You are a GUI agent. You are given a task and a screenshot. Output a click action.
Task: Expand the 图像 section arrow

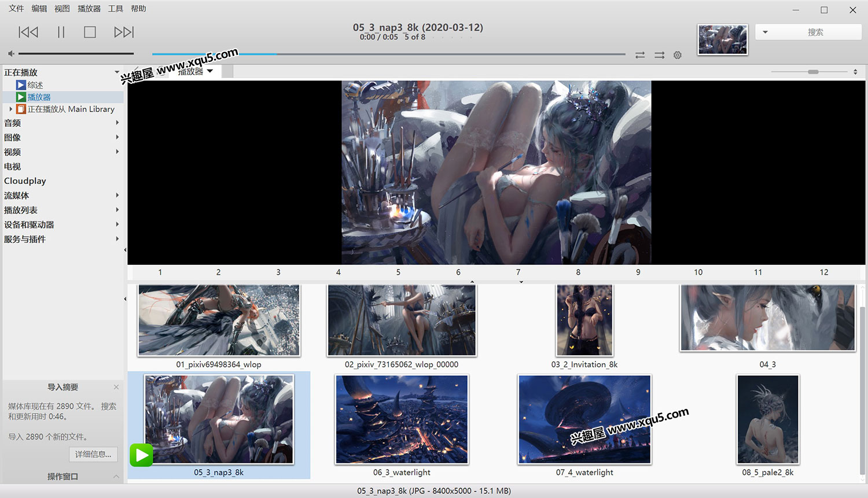click(117, 137)
